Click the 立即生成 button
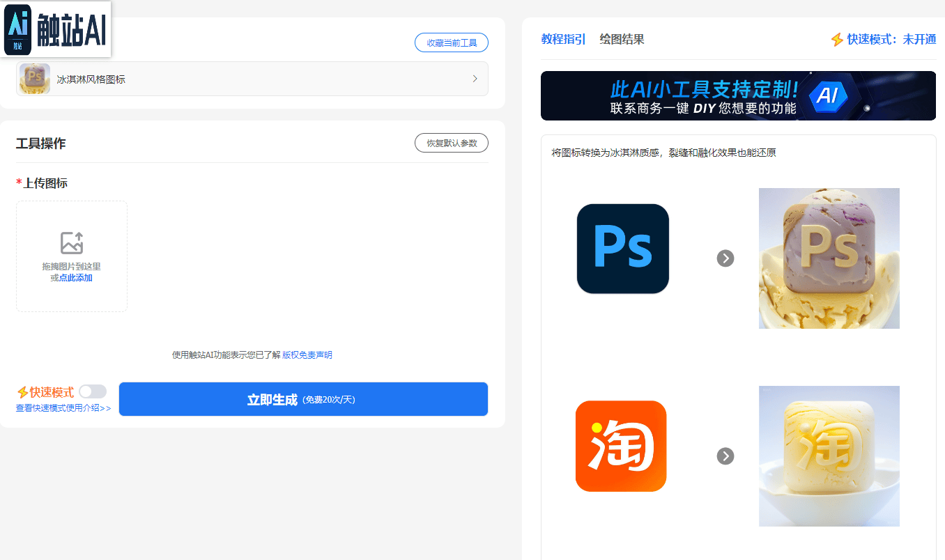 [303, 399]
